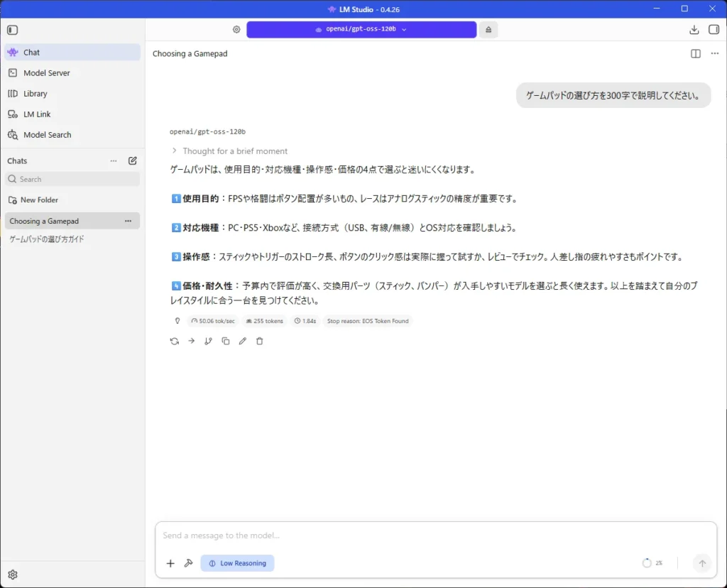Viewport: 727px width, 588px height.
Task: Focus the Send a message input box
Action: (436, 535)
